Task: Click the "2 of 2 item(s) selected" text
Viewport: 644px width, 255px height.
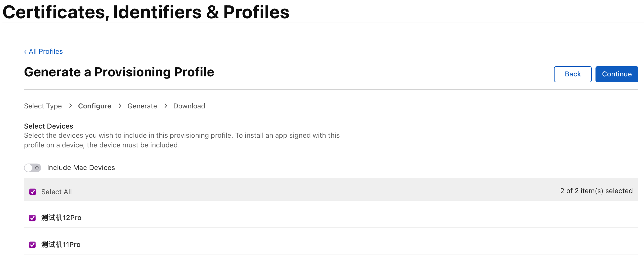Action: tap(596, 191)
